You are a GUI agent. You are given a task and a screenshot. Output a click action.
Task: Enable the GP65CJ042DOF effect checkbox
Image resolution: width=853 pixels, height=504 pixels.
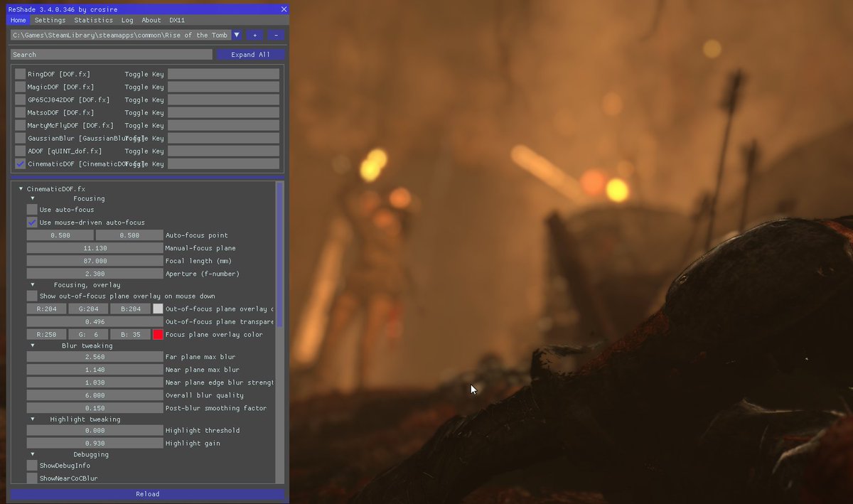coord(20,100)
